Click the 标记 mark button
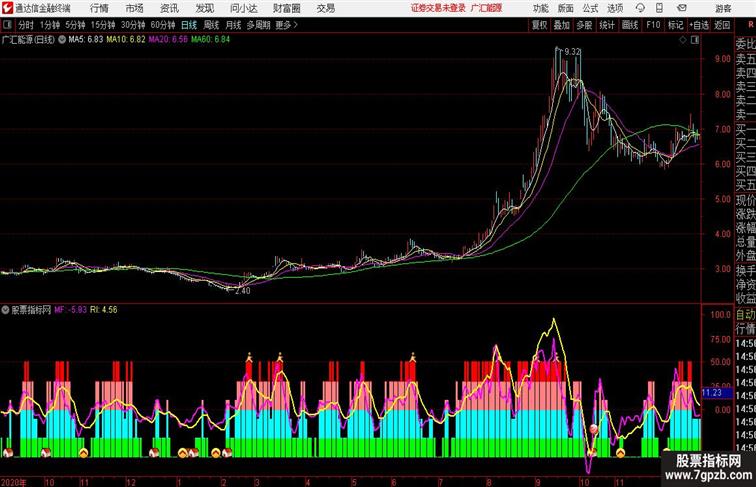Viewport: 756px width, 487px height. (x=675, y=25)
